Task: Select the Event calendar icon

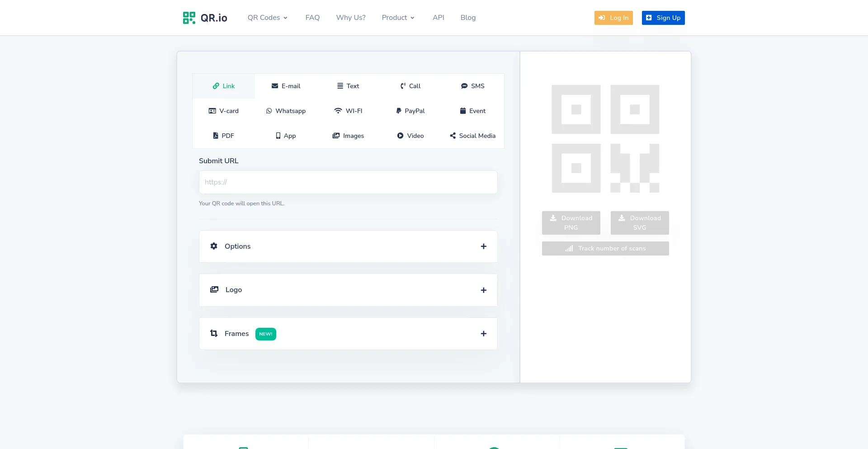Action: coord(463,111)
